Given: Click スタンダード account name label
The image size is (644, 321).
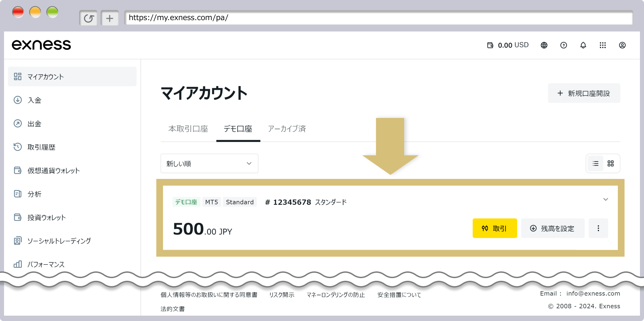Looking at the screenshot, I should pyautogui.click(x=331, y=202).
